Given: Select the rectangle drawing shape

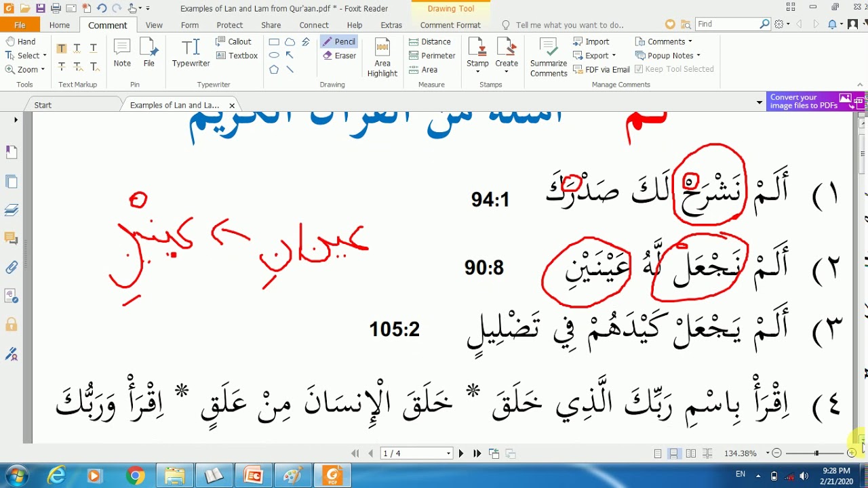Looking at the screenshot, I should [x=274, y=41].
